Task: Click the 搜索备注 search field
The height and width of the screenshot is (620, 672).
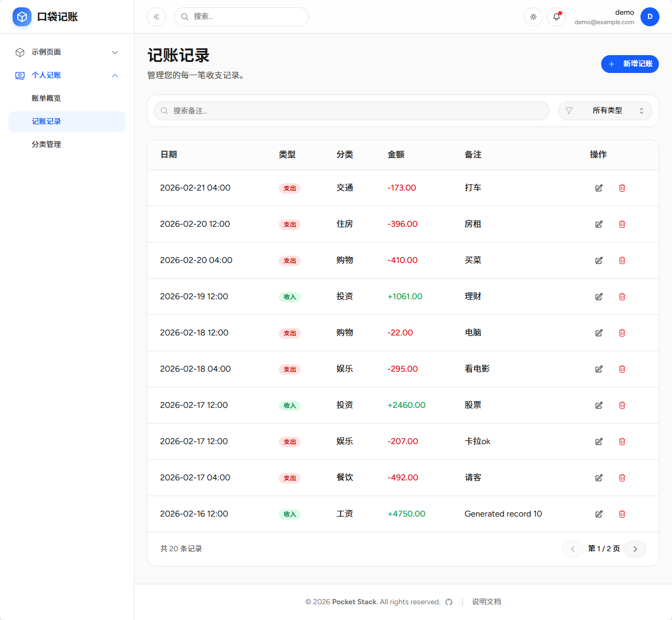Action: pyautogui.click(x=352, y=111)
